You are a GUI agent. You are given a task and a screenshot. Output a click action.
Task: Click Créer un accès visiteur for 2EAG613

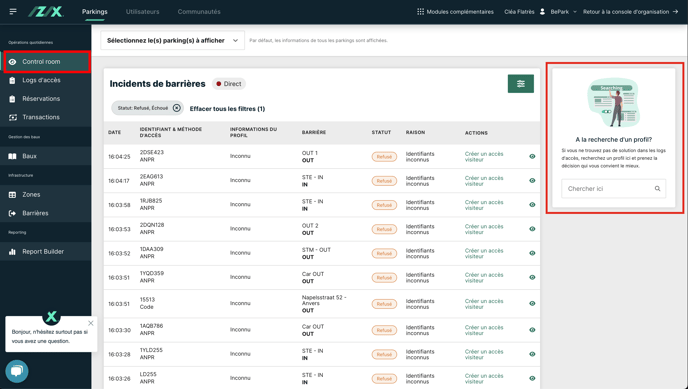(484, 181)
